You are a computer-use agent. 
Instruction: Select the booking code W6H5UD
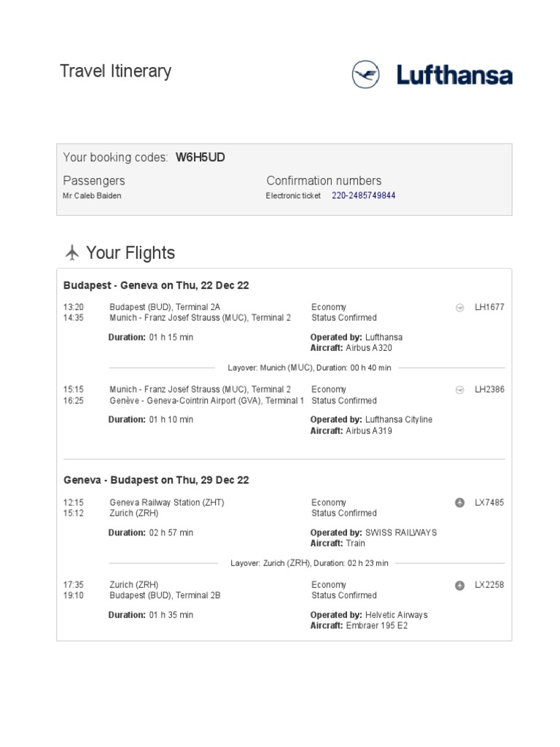click(201, 158)
